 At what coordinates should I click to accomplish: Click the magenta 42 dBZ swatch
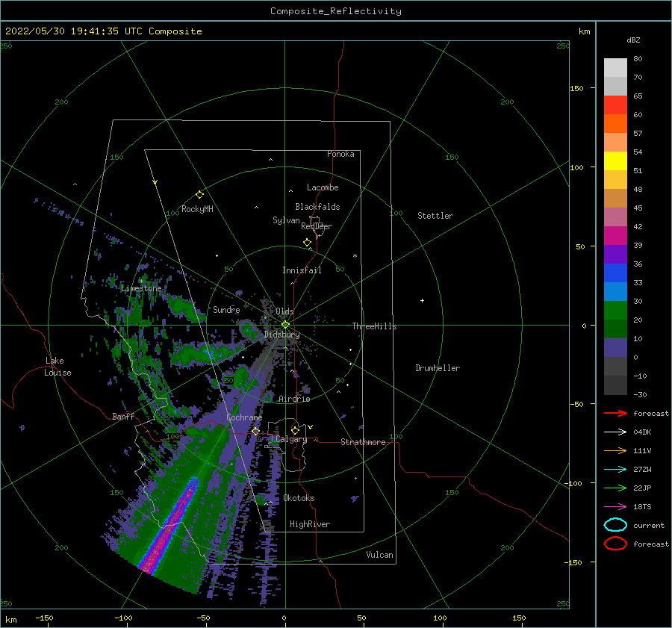tap(615, 235)
